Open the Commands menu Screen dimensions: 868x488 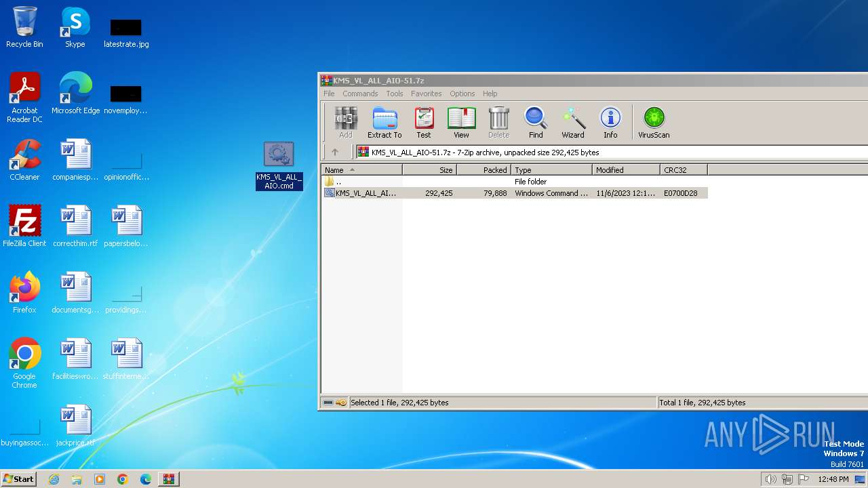360,94
